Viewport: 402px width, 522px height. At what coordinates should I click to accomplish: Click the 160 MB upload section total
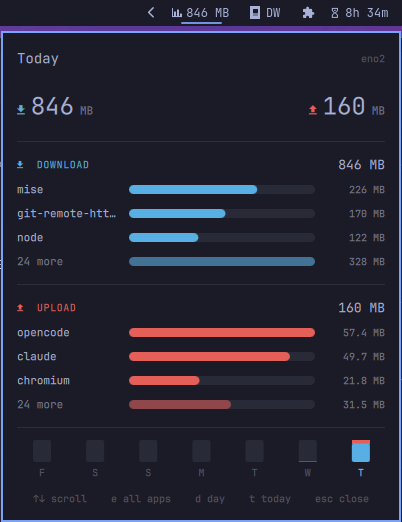[x=361, y=308]
